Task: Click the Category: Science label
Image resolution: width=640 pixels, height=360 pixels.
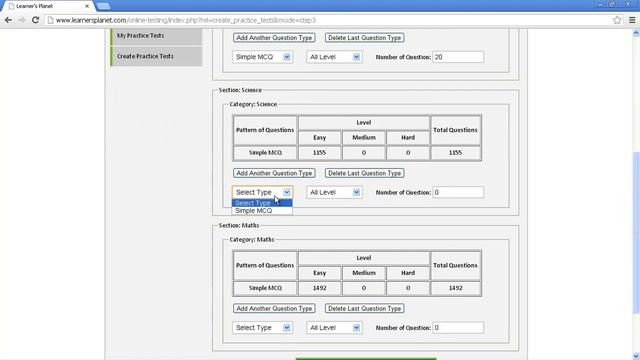Action: [x=253, y=104]
